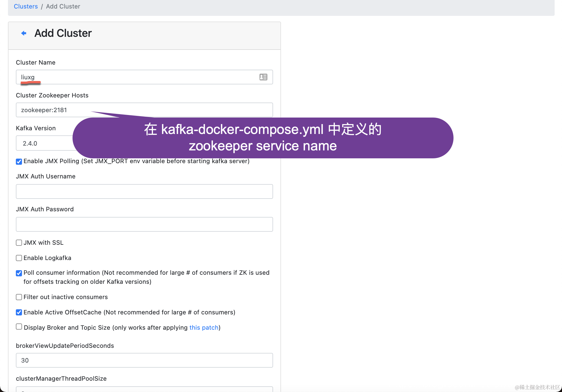
Task: Click the brokerViewUpdatePeriodSeconds field
Action: (x=144, y=360)
